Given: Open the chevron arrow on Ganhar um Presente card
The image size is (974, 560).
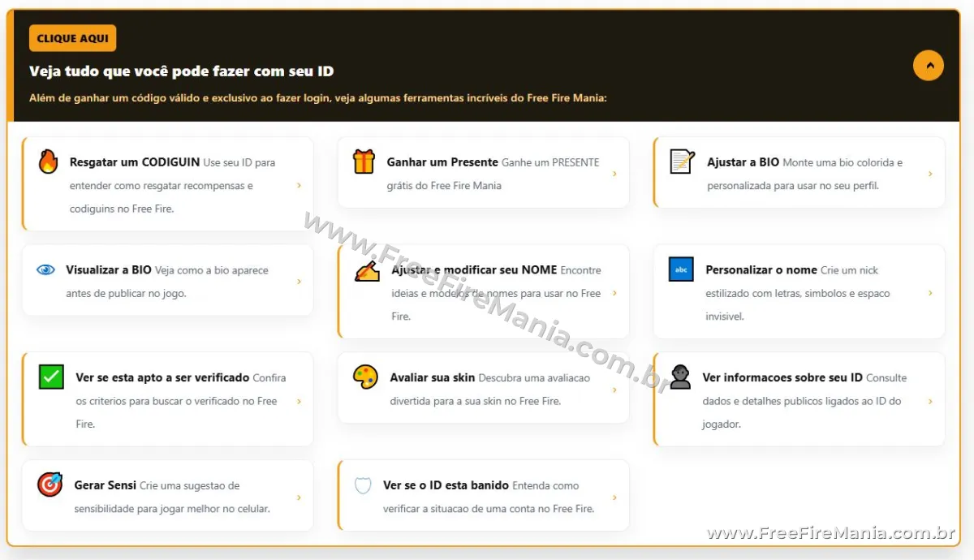Looking at the screenshot, I should click(614, 174).
